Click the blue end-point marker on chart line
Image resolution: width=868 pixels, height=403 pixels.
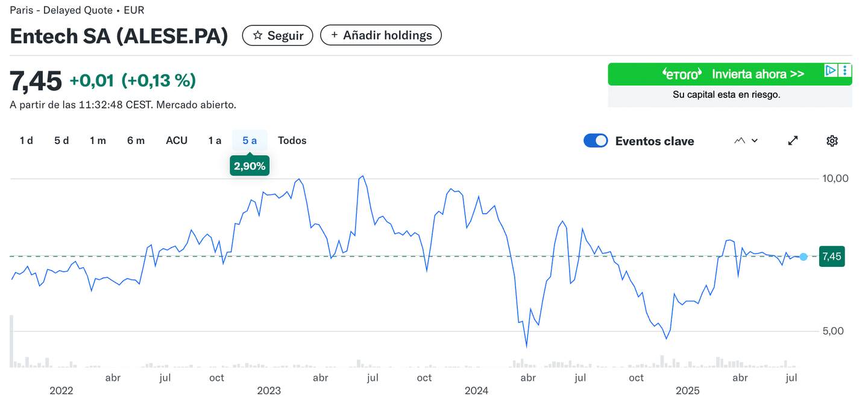804,257
